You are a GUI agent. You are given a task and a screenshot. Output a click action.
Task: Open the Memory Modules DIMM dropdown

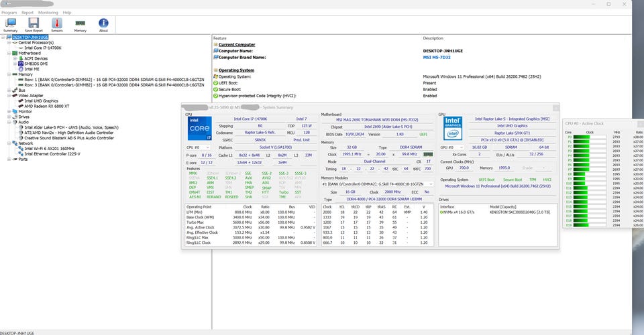point(377,183)
